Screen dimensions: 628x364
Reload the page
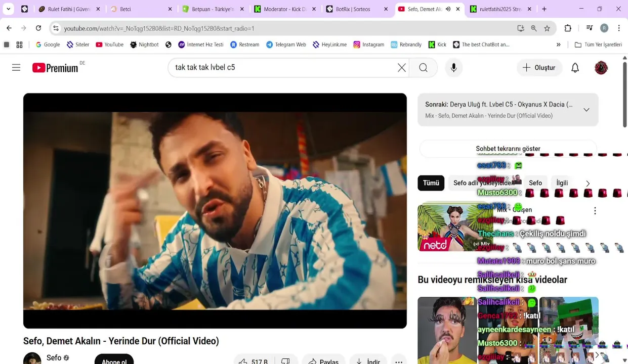click(x=38, y=28)
